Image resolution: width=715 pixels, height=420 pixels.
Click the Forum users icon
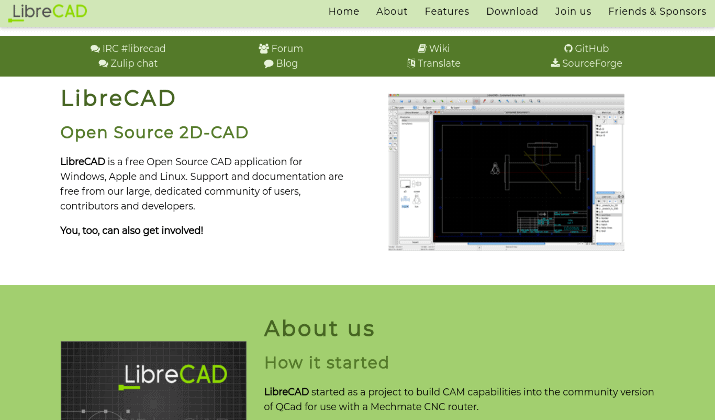click(264, 48)
